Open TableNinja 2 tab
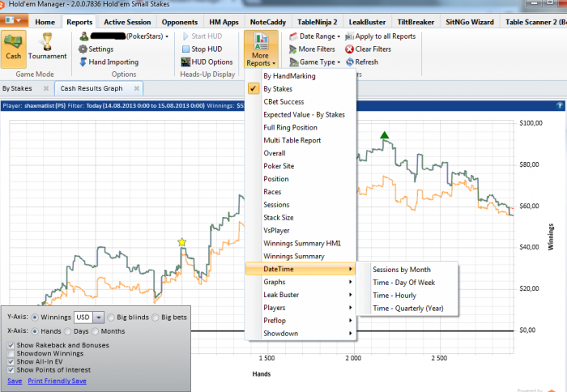The height and width of the screenshot is (392, 567). pos(318,22)
